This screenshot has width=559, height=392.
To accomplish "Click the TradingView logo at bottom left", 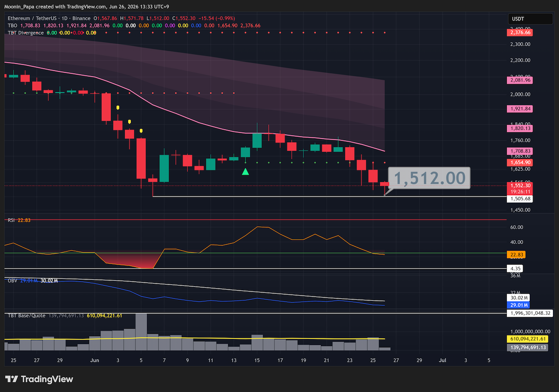I will tap(39, 379).
